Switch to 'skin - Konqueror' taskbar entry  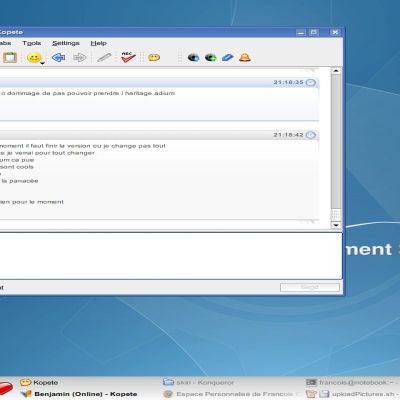click(198, 382)
